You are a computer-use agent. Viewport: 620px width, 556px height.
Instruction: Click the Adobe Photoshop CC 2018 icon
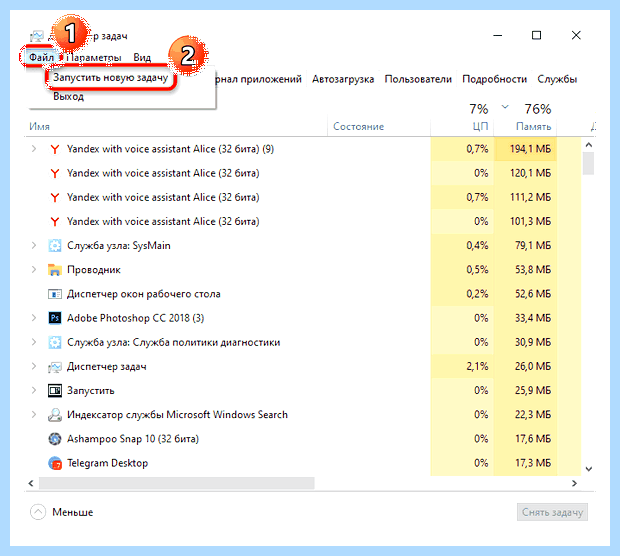pyautogui.click(x=55, y=318)
